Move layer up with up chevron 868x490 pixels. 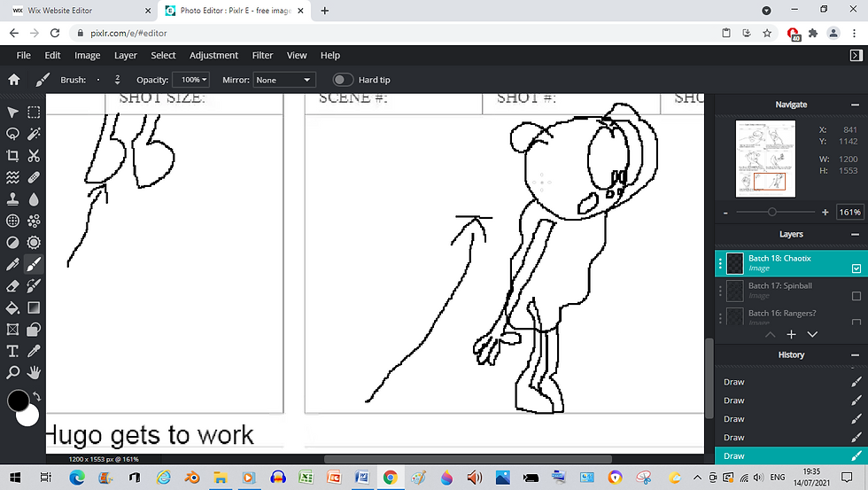pyautogui.click(x=770, y=334)
